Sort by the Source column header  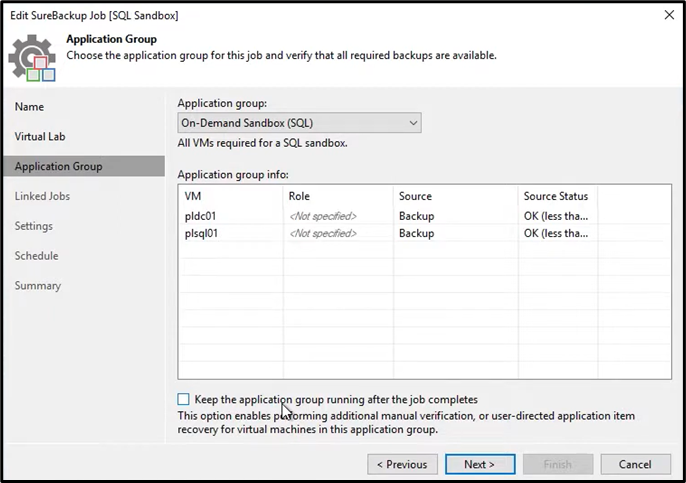click(x=455, y=196)
